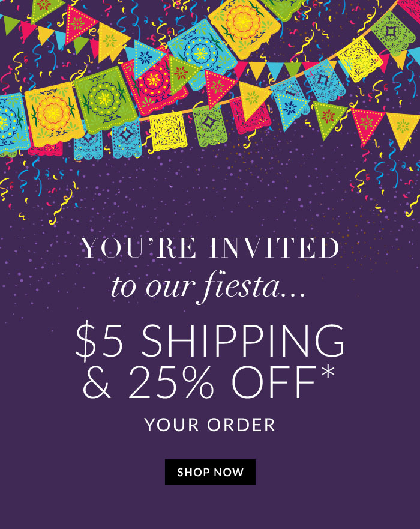The height and width of the screenshot is (529, 420).
Task: Click the small yellow square flag on lower string
Action: tap(168, 131)
